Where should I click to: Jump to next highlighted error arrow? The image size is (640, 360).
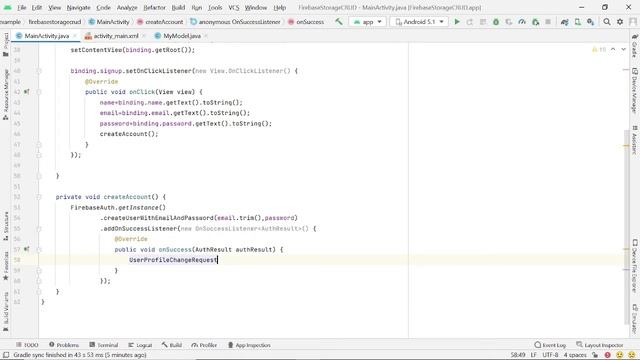coord(623,49)
